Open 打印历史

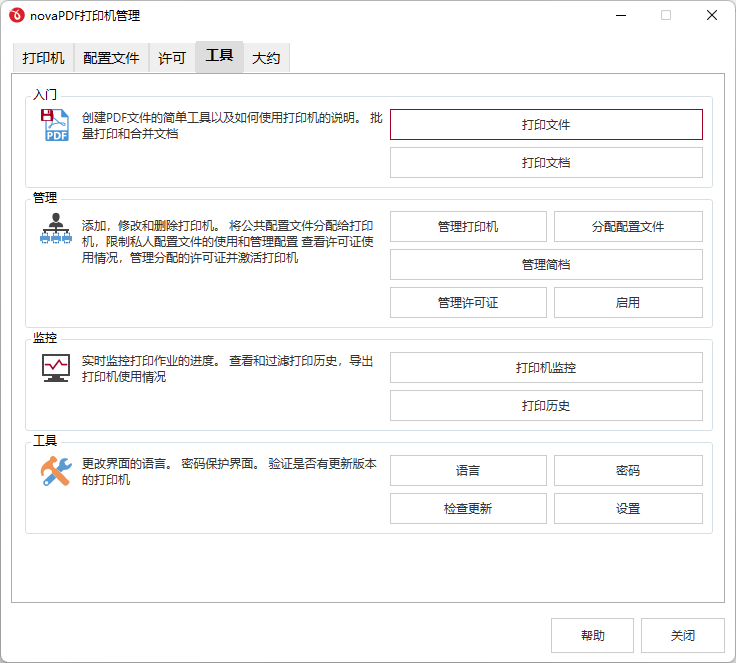[x=546, y=405]
